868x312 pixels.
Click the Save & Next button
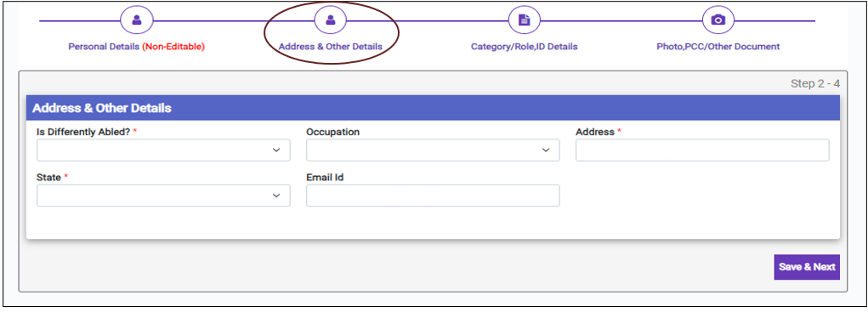tap(807, 267)
